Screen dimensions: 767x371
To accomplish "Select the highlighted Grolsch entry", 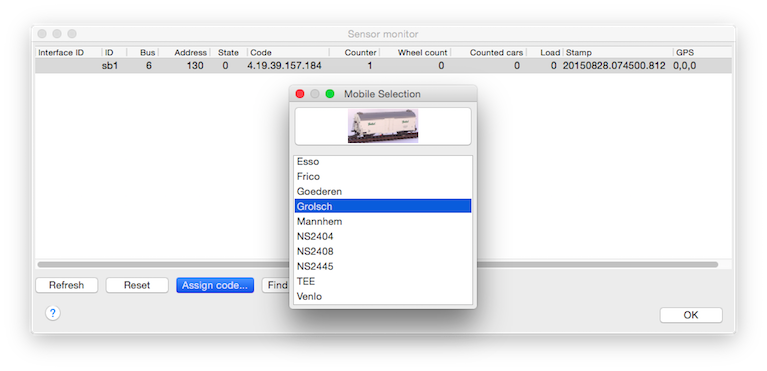I will (383, 206).
